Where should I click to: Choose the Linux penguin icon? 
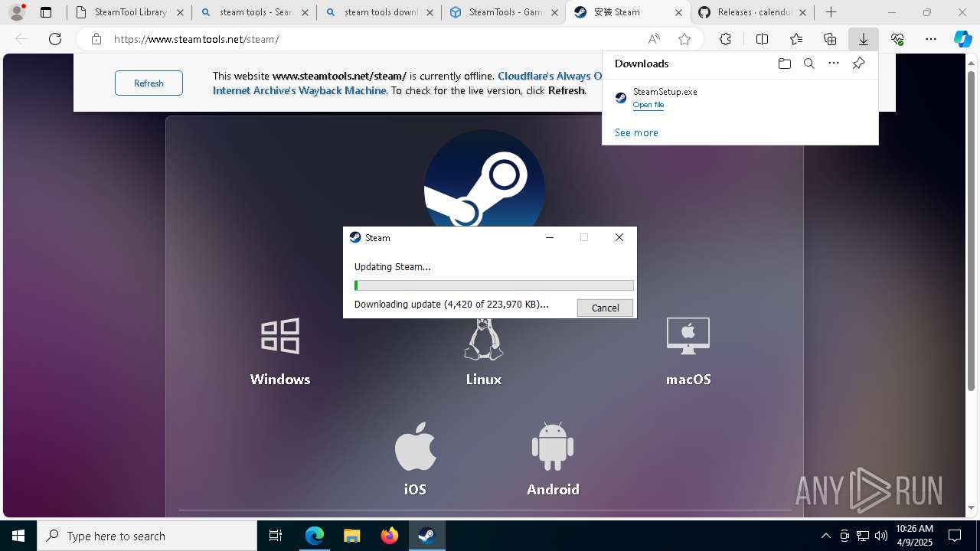point(484,340)
